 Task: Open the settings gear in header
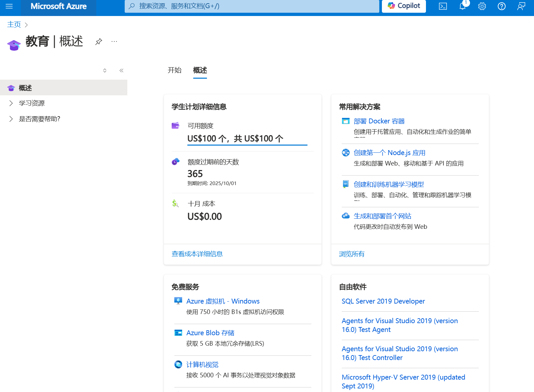482,6
